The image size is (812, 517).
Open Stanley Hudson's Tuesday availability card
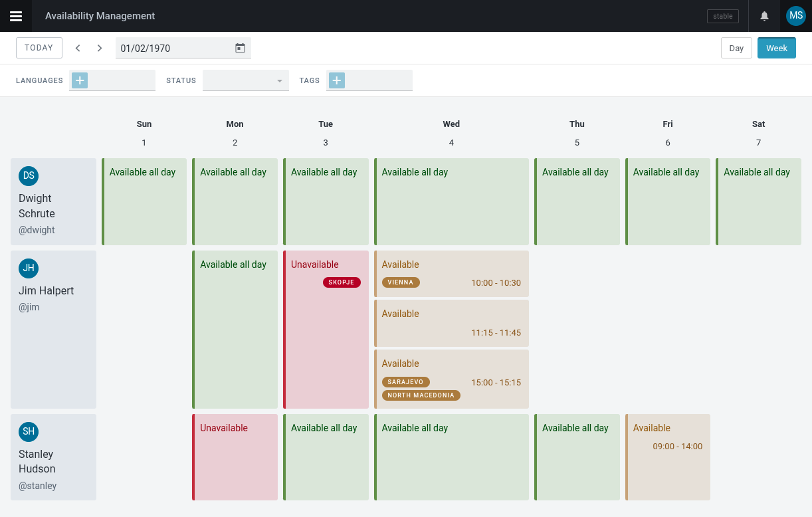(x=326, y=457)
